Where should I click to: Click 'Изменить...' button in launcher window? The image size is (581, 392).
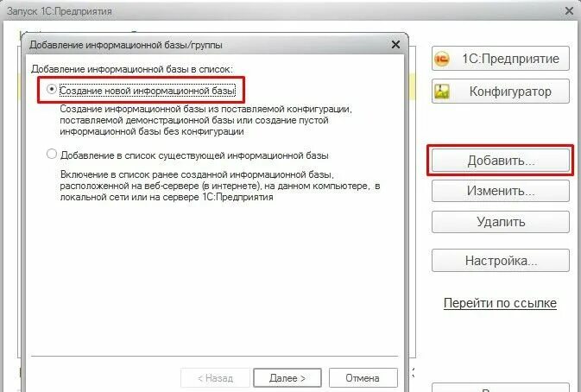(x=500, y=191)
